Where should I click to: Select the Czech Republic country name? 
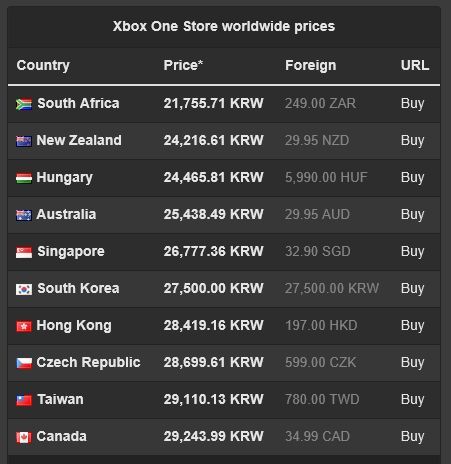tap(88, 362)
